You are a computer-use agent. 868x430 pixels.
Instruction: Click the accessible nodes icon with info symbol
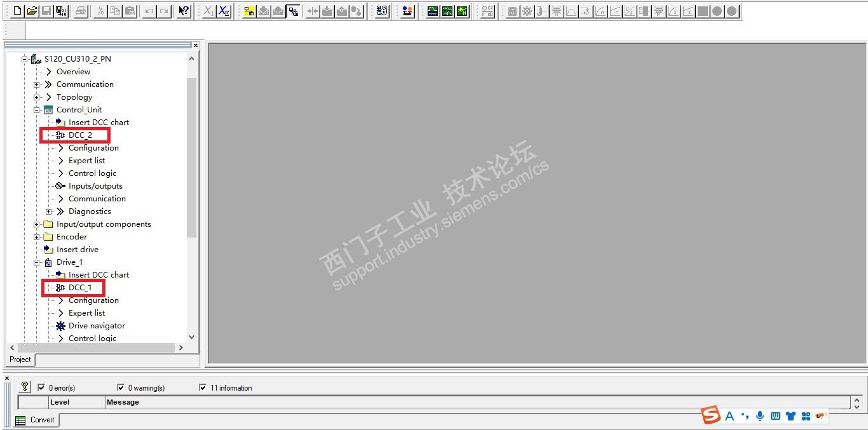tap(382, 11)
